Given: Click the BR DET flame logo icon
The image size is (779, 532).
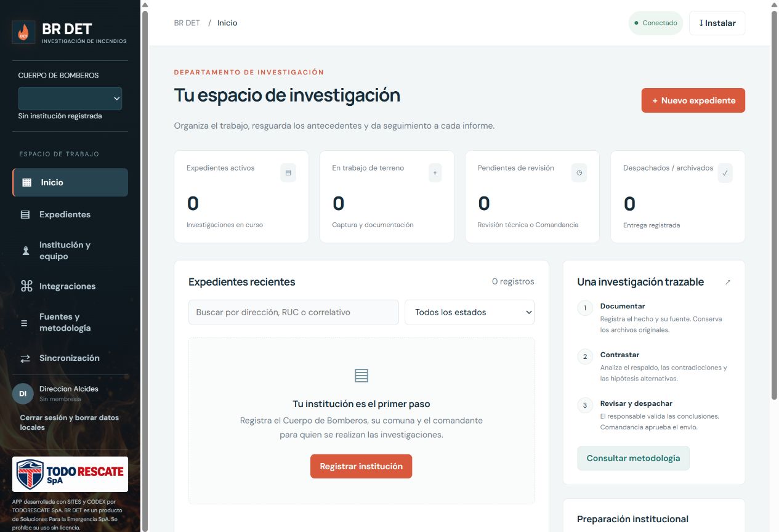Looking at the screenshot, I should [x=23, y=32].
